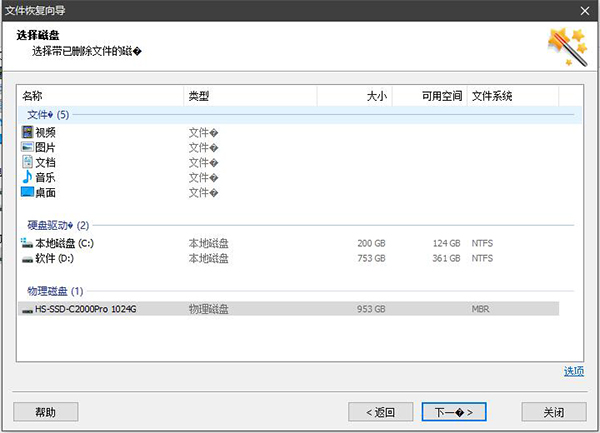Select the 图片 row label
Screen dimensions: 600x433
tap(46, 147)
